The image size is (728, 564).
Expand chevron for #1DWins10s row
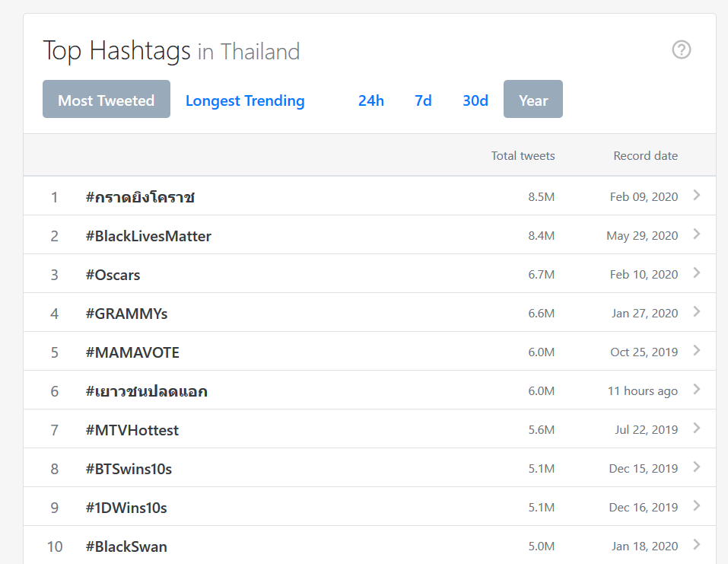pyautogui.click(x=696, y=505)
